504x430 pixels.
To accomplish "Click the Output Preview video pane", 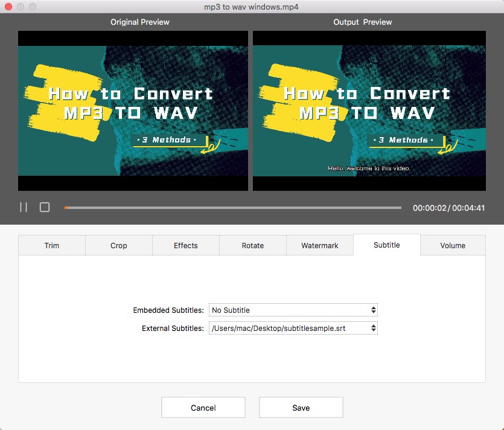I will pos(369,111).
